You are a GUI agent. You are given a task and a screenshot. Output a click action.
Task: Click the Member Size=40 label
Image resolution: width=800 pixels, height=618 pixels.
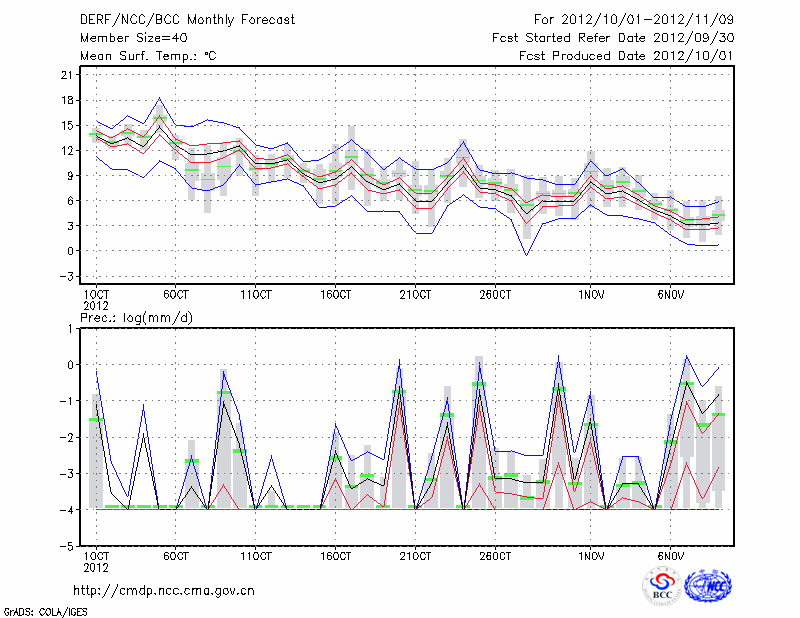pos(126,37)
